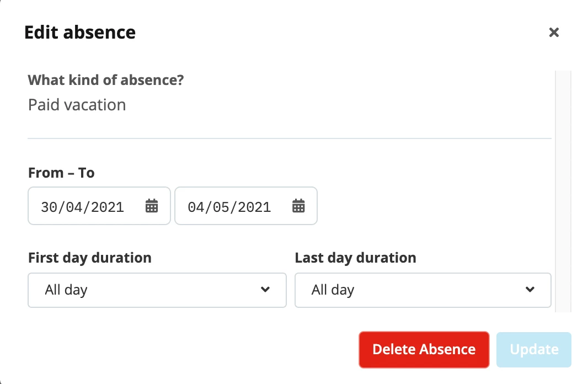Click the Paid vacation absence type text
This screenshot has width=588, height=384.
click(x=77, y=105)
